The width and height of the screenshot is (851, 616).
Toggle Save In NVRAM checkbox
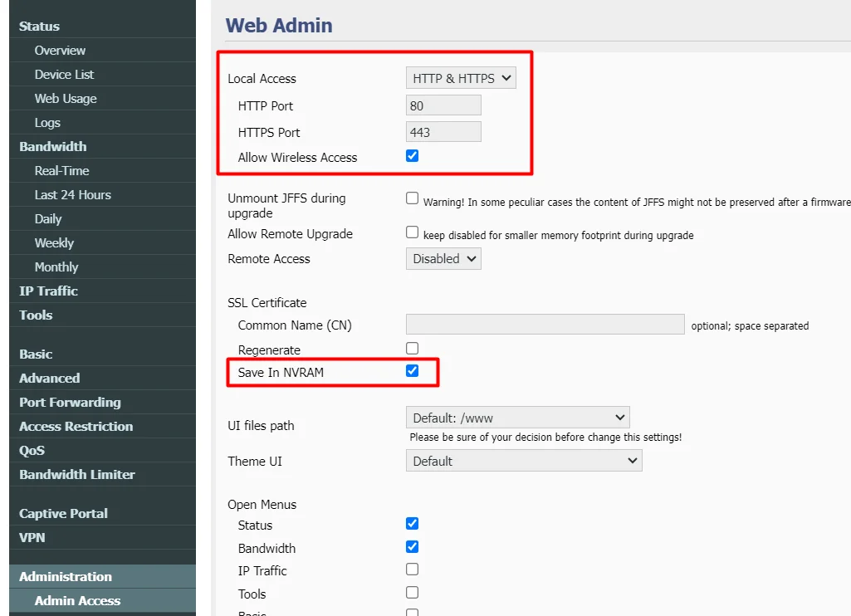tap(412, 371)
